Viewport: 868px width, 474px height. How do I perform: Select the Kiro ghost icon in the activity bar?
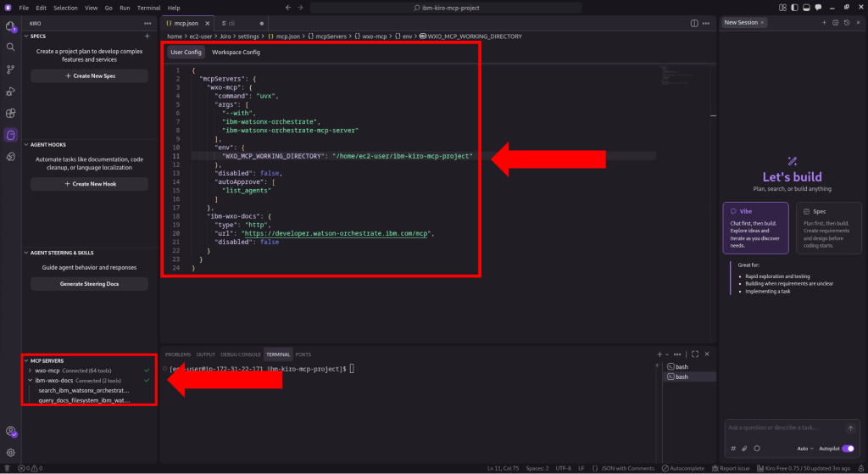point(10,135)
